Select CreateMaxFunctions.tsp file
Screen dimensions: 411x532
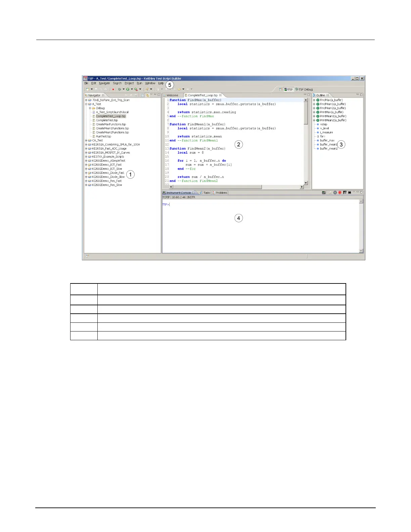click(x=111, y=124)
